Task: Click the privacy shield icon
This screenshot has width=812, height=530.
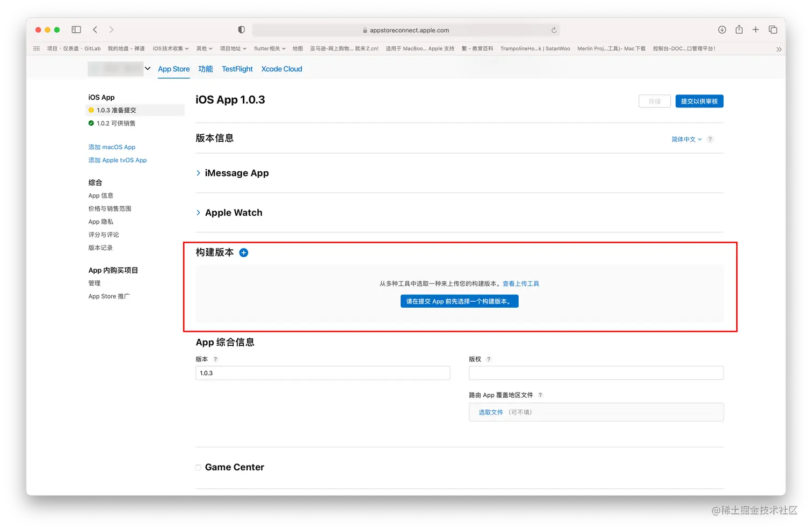Action: (241, 30)
